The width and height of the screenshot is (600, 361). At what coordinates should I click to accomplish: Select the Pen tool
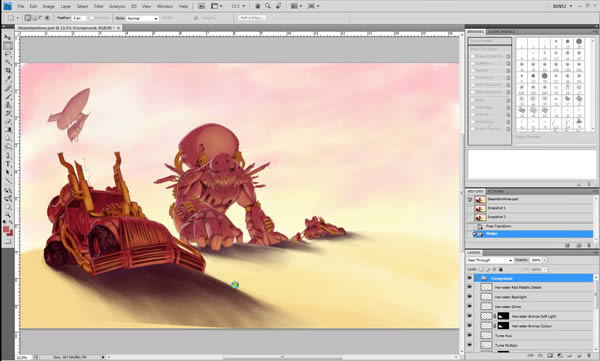coord(7,156)
